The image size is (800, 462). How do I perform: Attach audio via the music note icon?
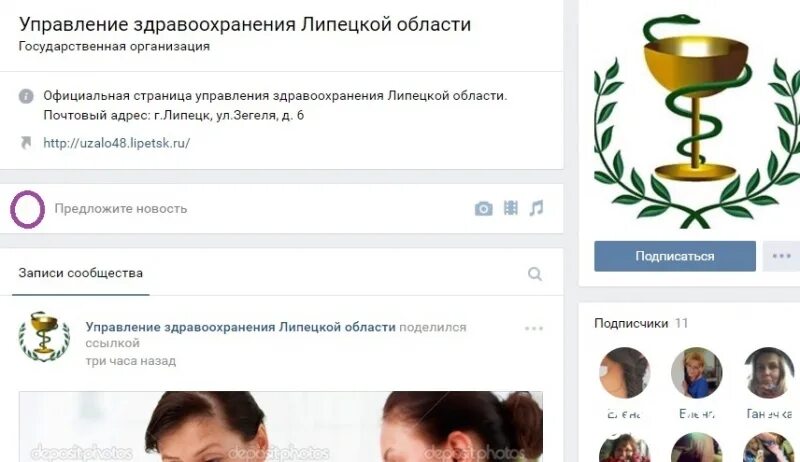coord(536,208)
